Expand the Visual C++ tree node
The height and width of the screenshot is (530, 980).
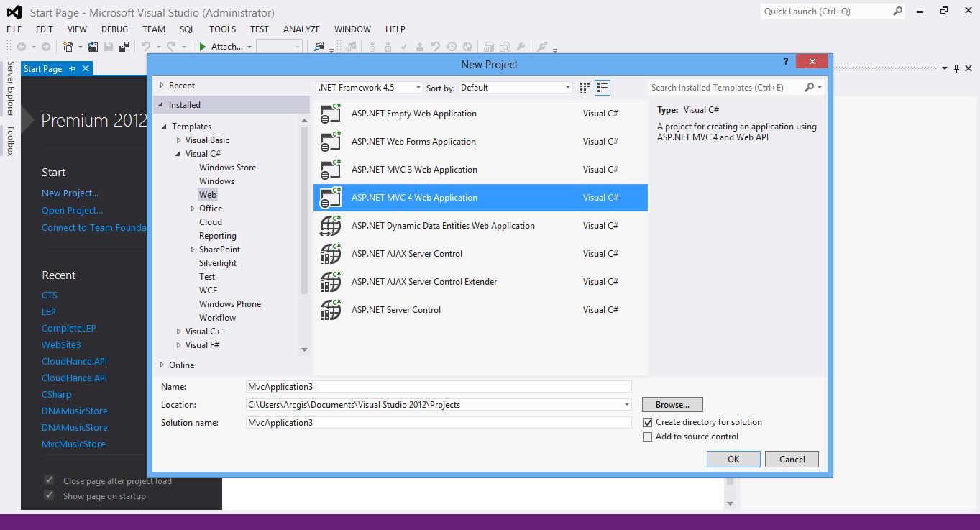click(x=178, y=331)
